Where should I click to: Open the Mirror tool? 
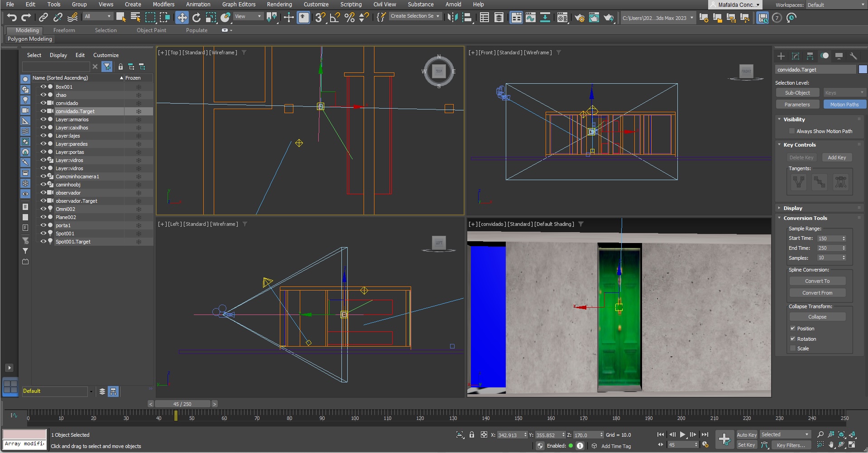(452, 18)
